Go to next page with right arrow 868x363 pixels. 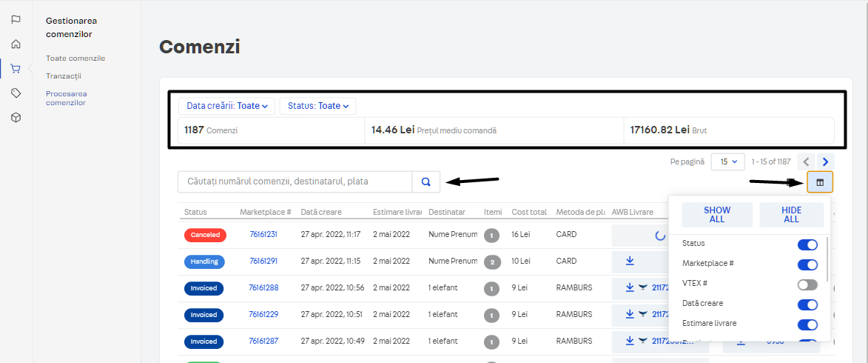point(825,161)
